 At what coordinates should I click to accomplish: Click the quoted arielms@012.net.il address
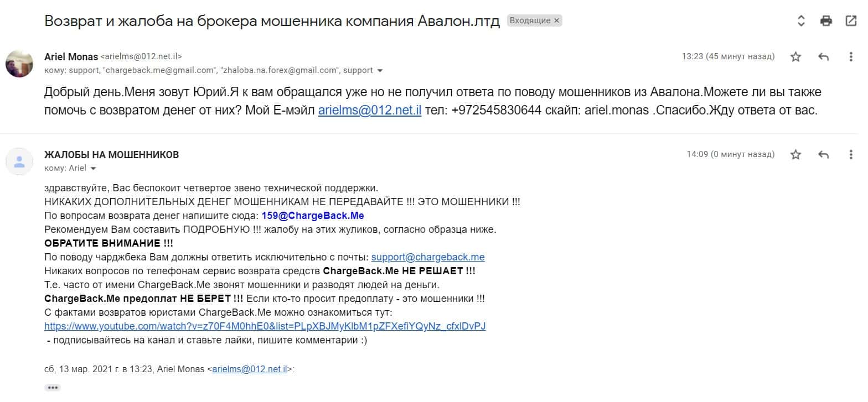(x=249, y=369)
